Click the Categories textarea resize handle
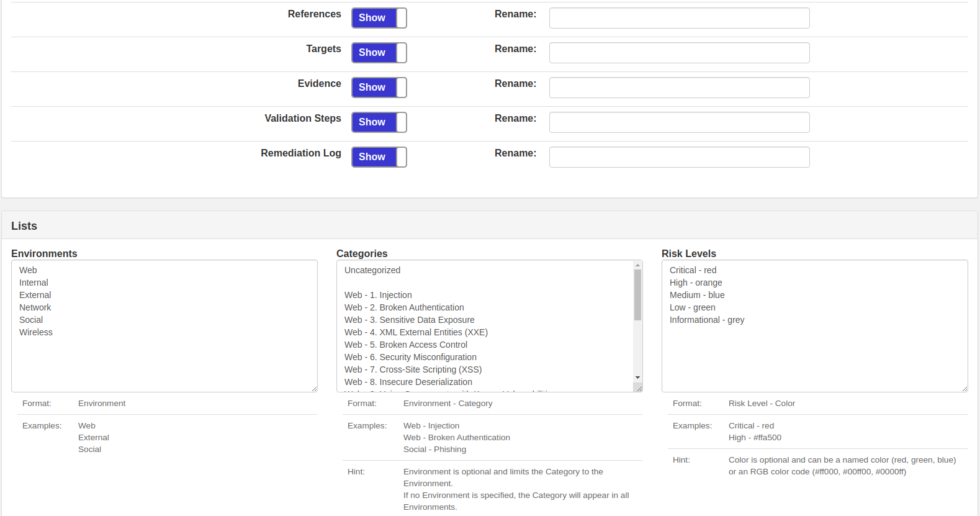 (639, 388)
